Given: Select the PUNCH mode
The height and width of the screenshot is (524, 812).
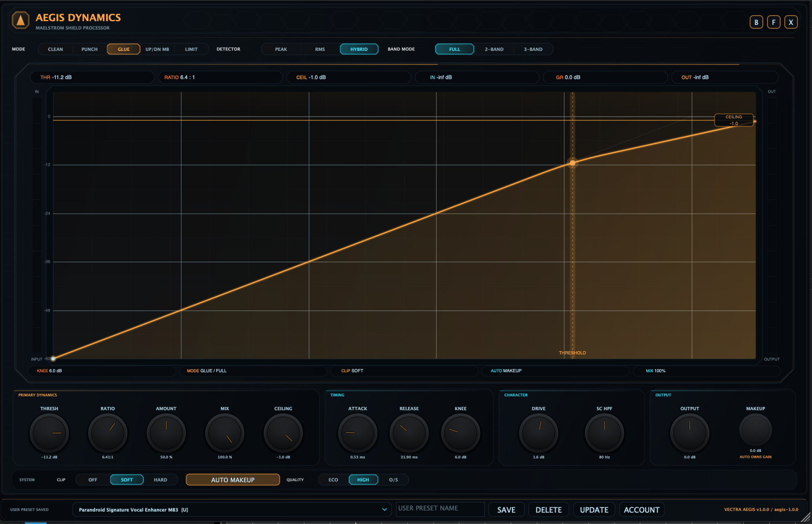Looking at the screenshot, I should point(89,49).
